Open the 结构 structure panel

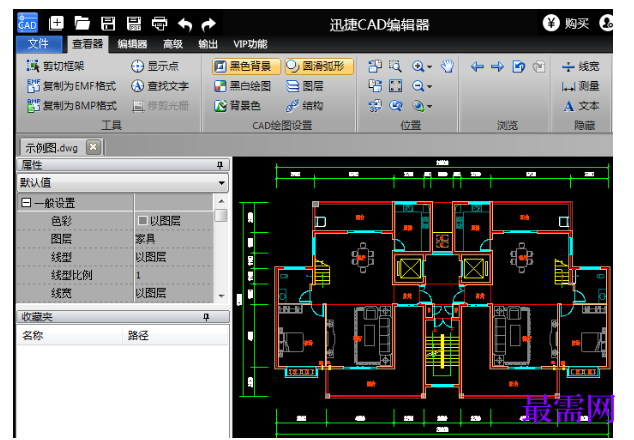click(305, 106)
